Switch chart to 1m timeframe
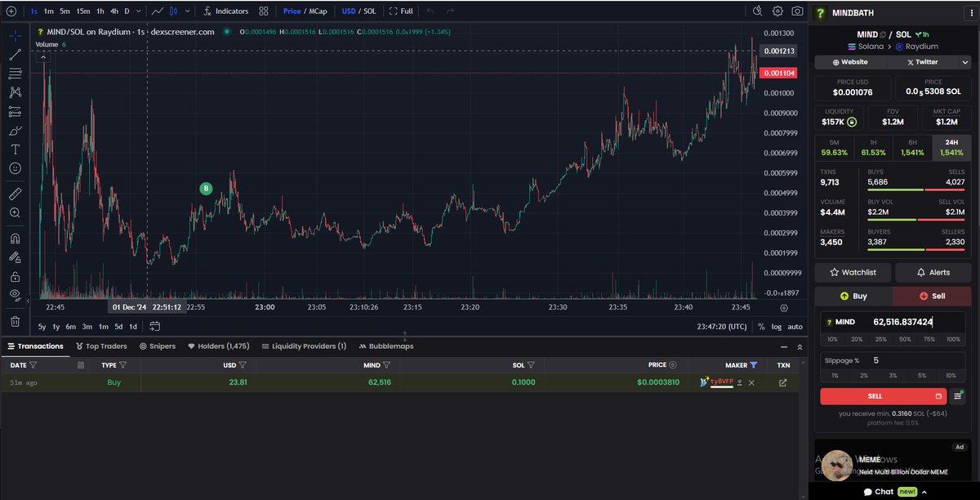This screenshot has width=980, height=500. click(49, 11)
